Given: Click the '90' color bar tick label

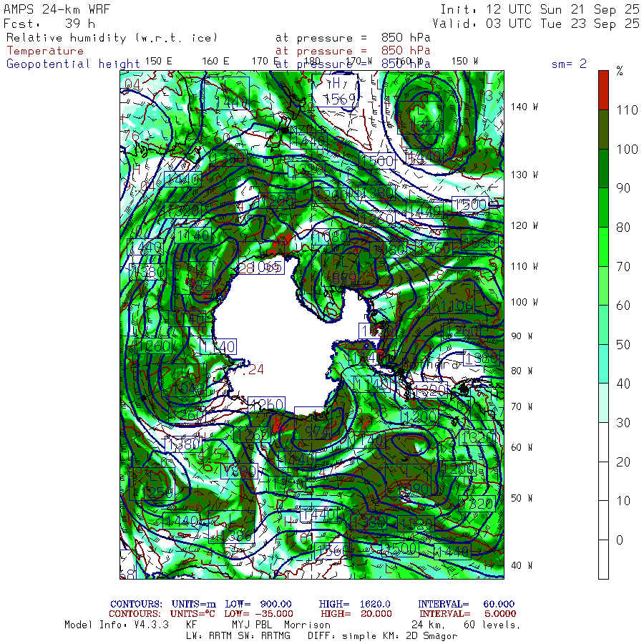Looking at the screenshot, I should click(x=623, y=188).
